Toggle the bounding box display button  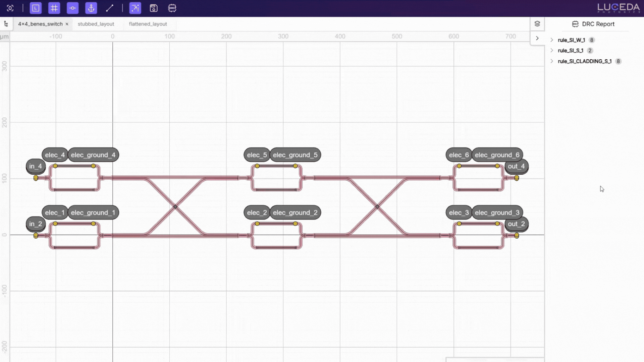[x=36, y=8]
